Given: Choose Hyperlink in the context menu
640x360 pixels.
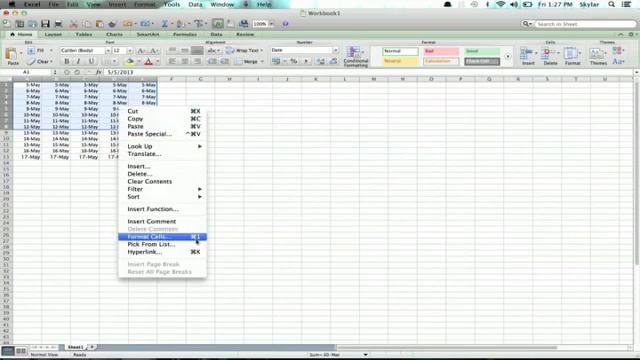Looking at the screenshot, I should point(162,252).
